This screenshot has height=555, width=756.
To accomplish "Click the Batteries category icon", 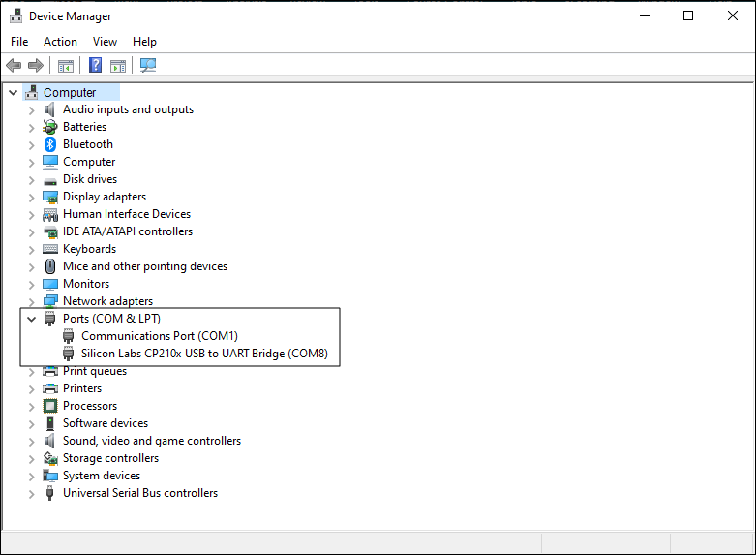I will point(49,127).
